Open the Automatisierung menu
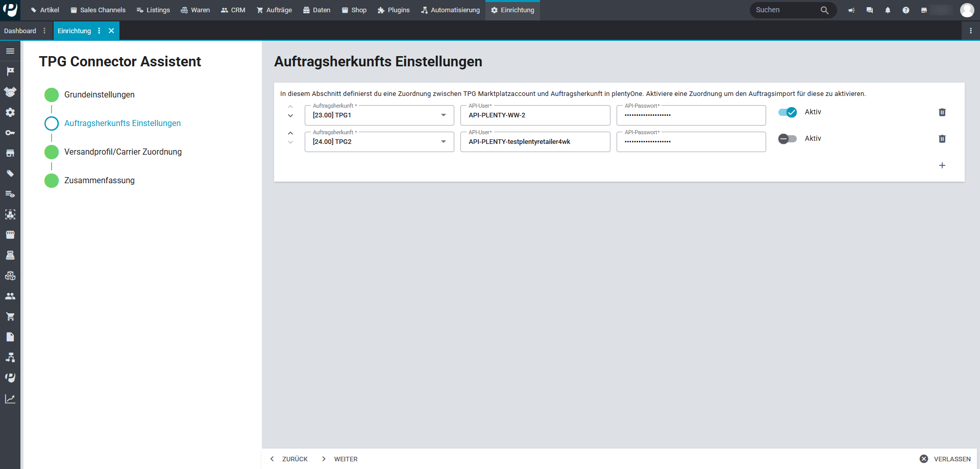The image size is (980, 469). click(450, 10)
